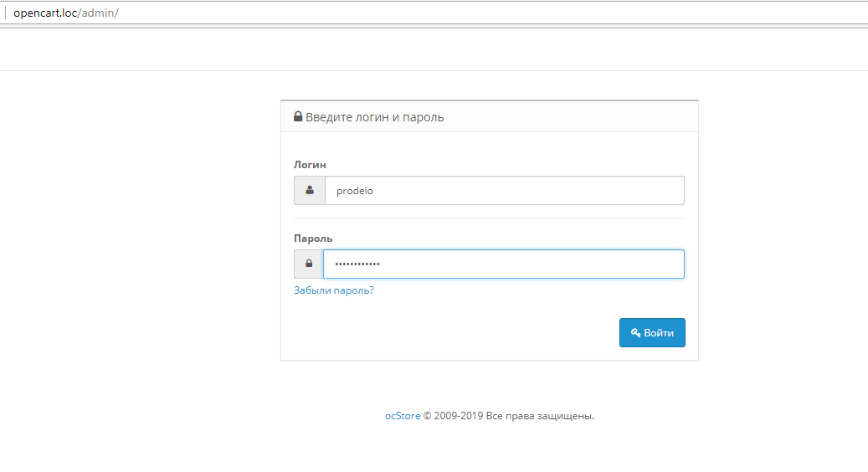The image size is (868, 472).
Task: Click the divider line between login and password
Action: [489, 218]
